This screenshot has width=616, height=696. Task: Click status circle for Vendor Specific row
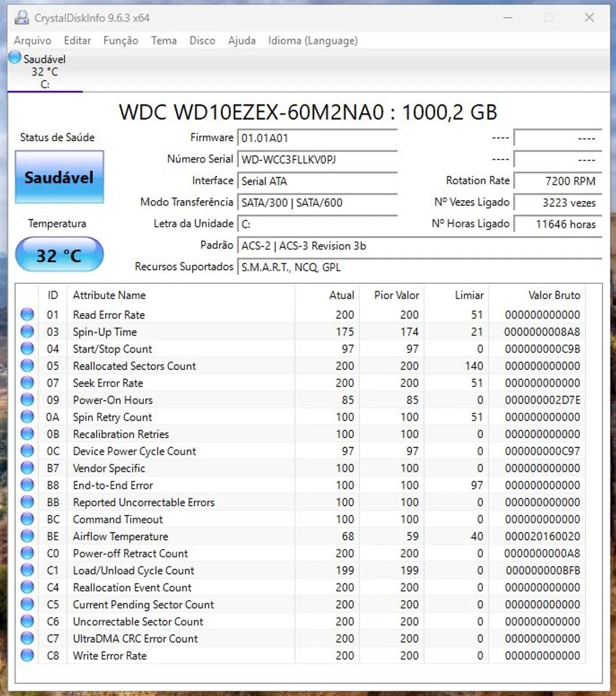coord(27,468)
